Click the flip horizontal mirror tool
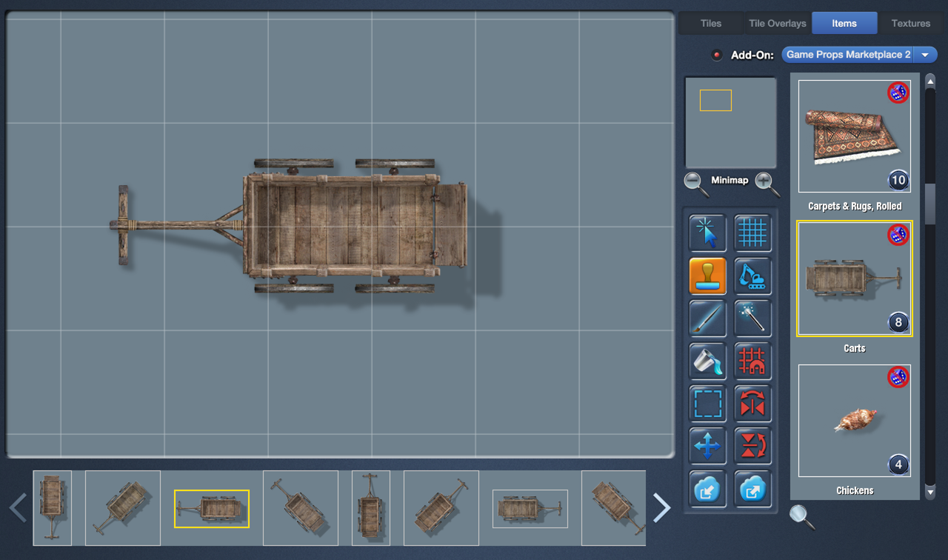This screenshot has width=948, height=560. click(752, 404)
